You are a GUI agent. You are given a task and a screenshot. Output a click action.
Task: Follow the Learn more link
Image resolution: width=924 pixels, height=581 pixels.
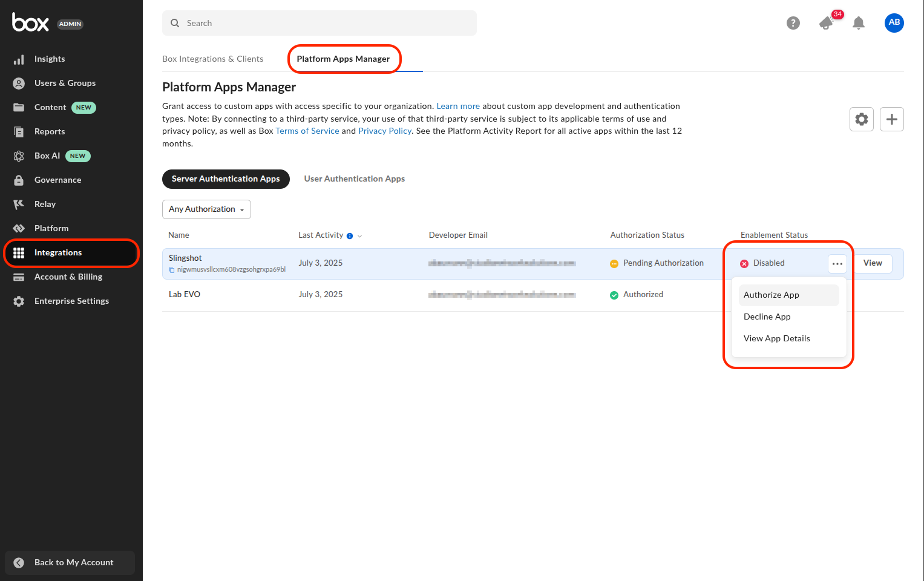458,106
